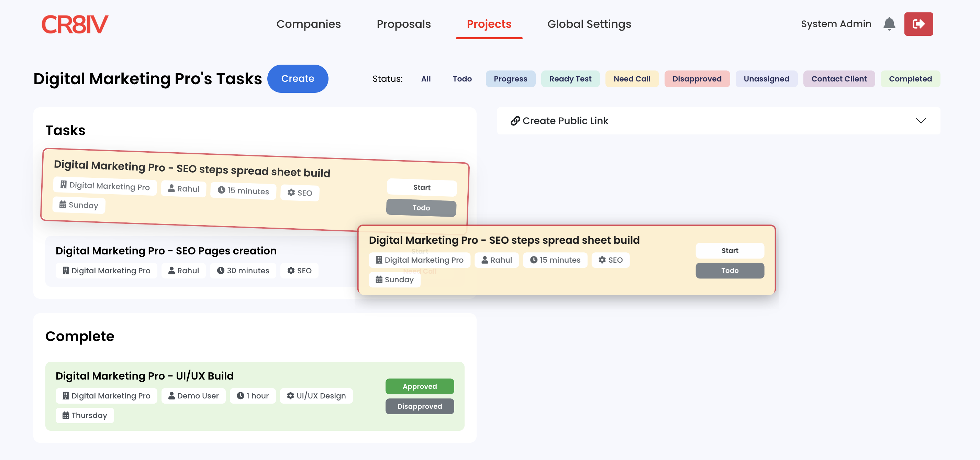Click Disapproved on UI/UX Build task
The width and height of the screenshot is (980, 460).
pyautogui.click(x=420, y=406)
